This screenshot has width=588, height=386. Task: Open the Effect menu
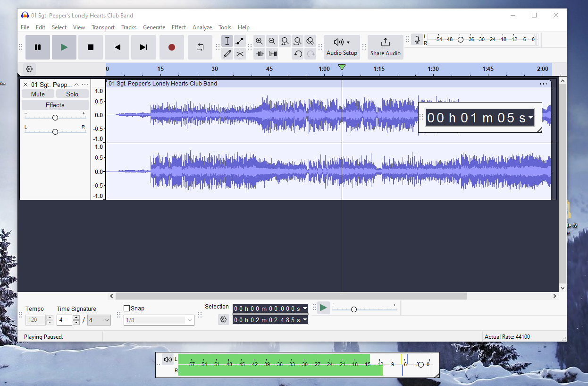click(x=179, y=27)
